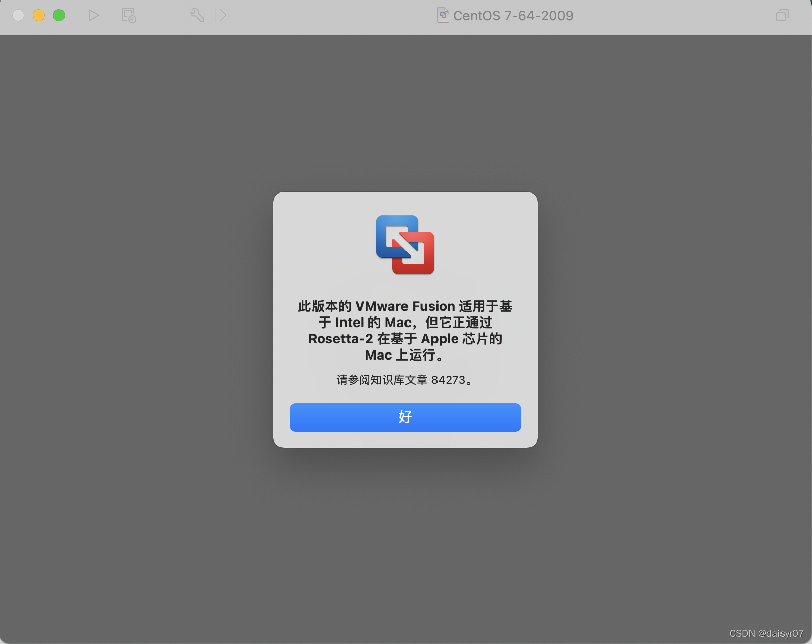
Task: Expand the toolbar chevron arrow
Action: [x=223, y=15]
